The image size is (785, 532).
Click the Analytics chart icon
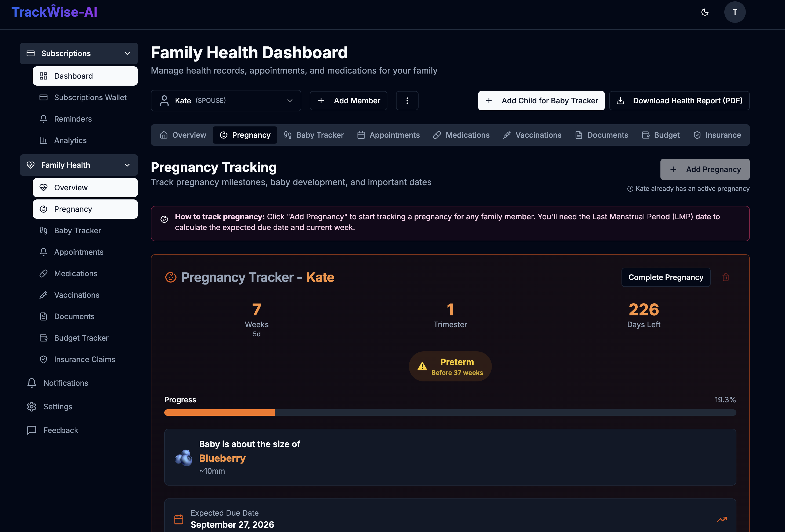pyautogui.click(x=43, y=140)
